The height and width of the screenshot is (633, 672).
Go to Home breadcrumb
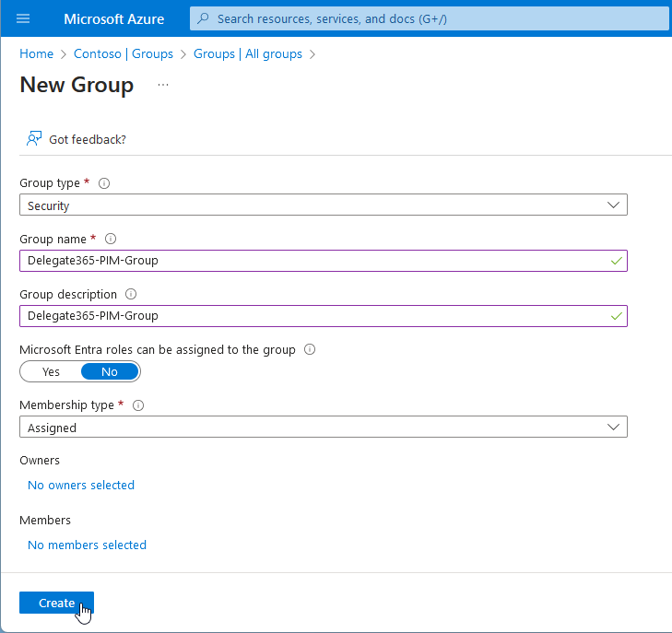(x=36, y=54)
